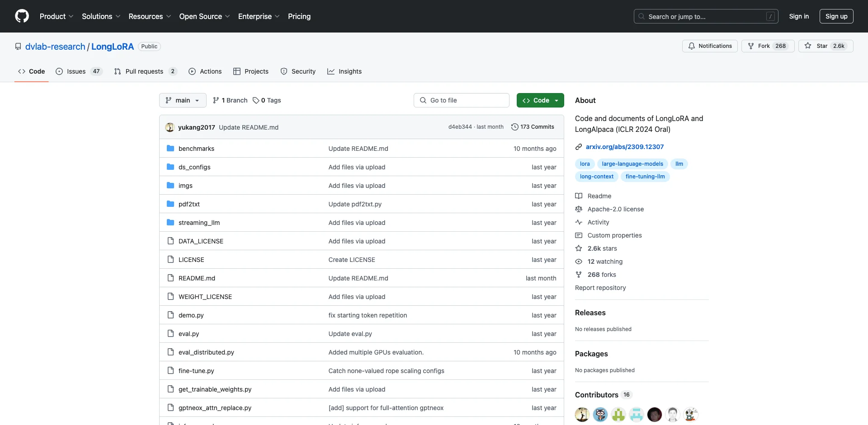Click the lora topic tag
This screenshot has width=868, height=425.
(x=585, y=164)
